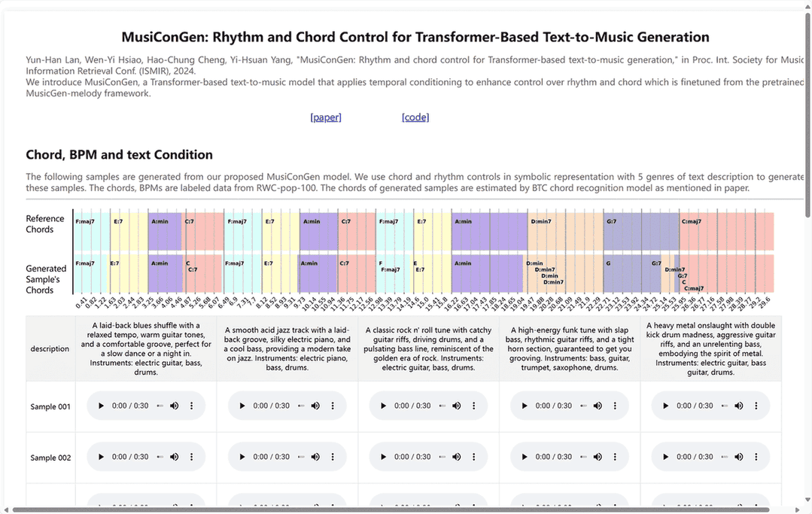Open more options for Sample 001 acid jazz player
Image resolution: width=812 pixels, height=514 pixels.
333,406
